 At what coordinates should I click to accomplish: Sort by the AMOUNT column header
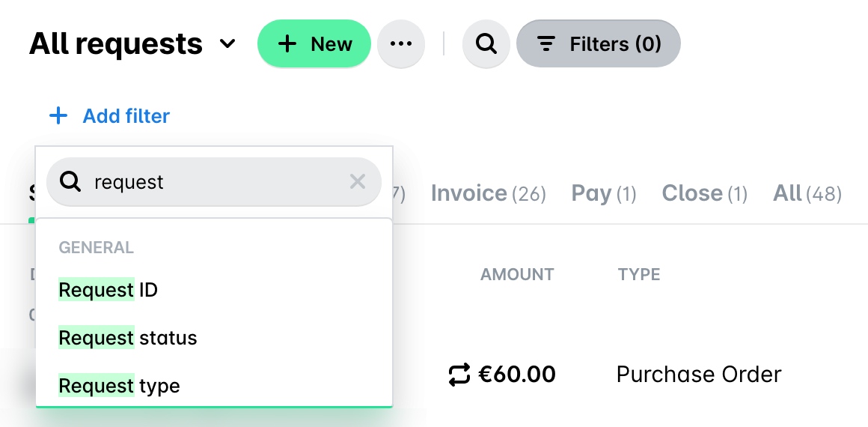coord(517,274)
